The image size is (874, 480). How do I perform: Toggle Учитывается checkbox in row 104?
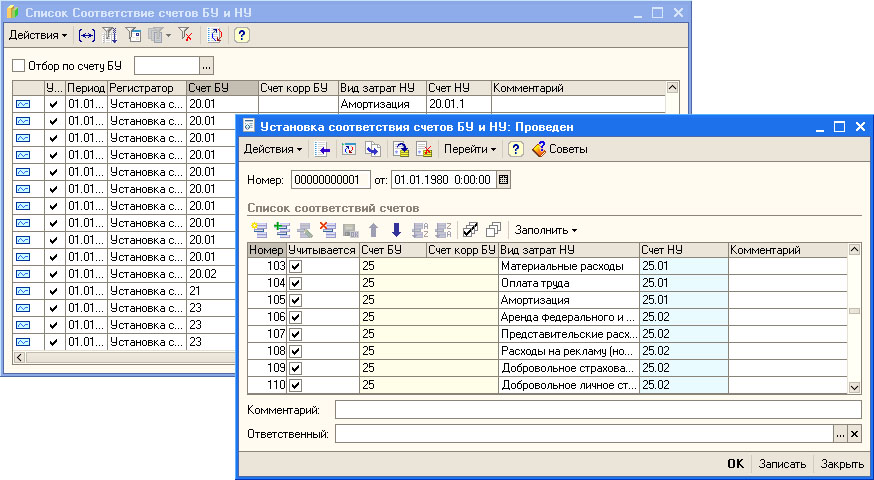pyautogui.click(x=295, y=283)
